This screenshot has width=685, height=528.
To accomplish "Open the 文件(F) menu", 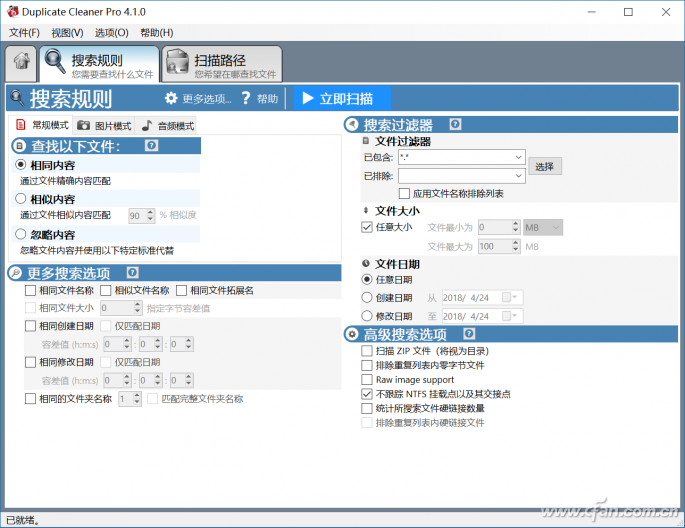I will [x=24, y=33].
